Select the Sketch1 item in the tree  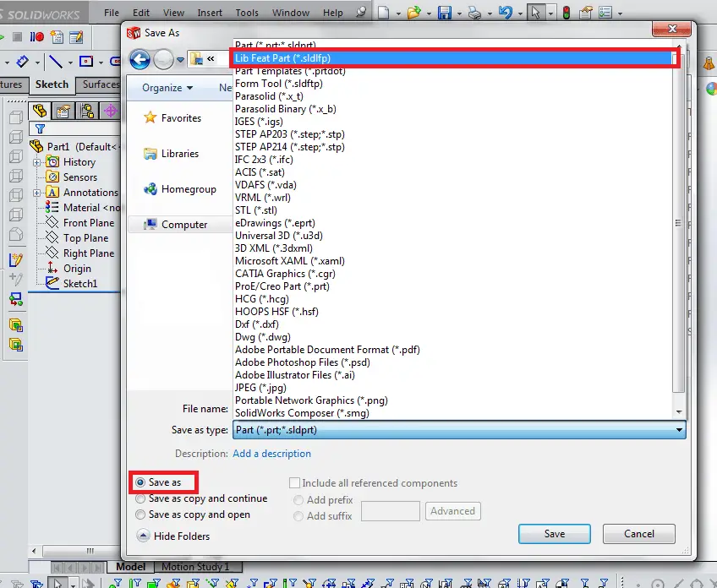tap(80, 284)
